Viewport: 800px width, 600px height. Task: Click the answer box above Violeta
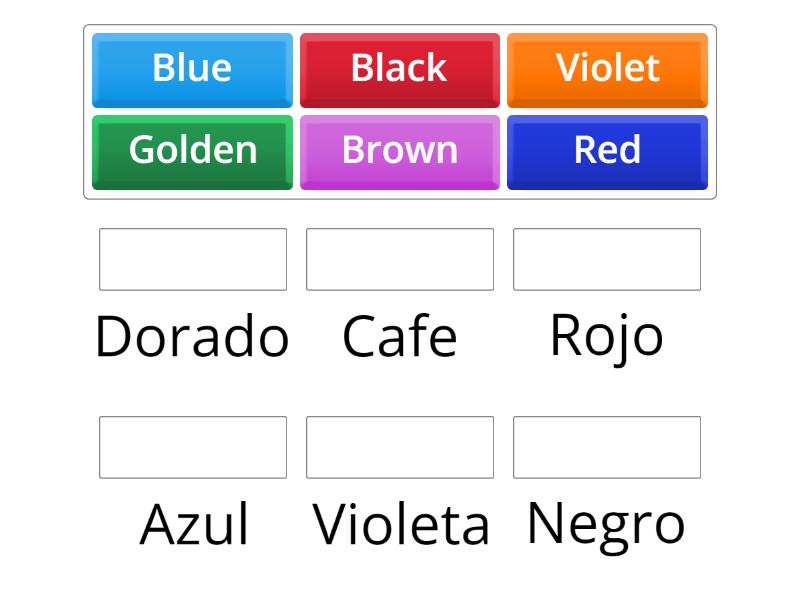pos(400,446)
